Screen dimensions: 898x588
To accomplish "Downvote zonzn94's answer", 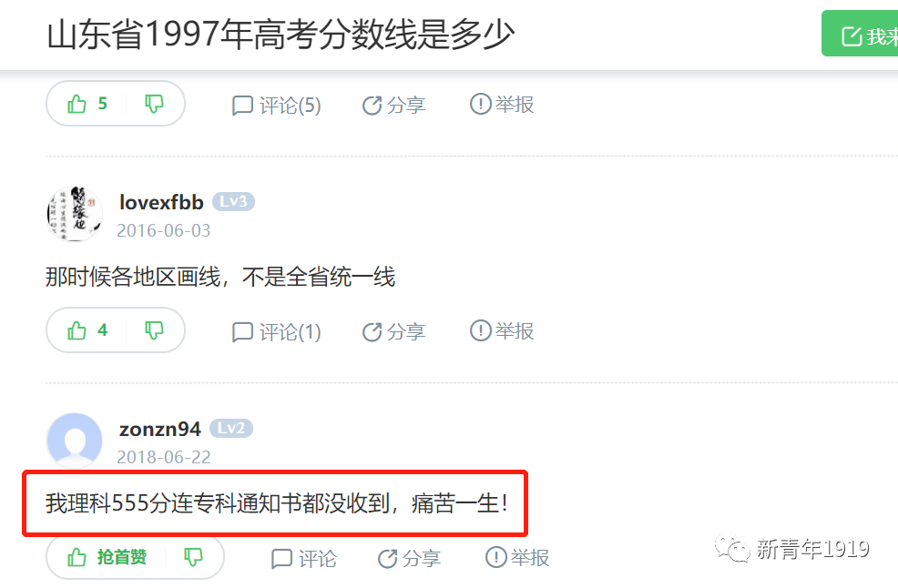I will tap(193, 557).
